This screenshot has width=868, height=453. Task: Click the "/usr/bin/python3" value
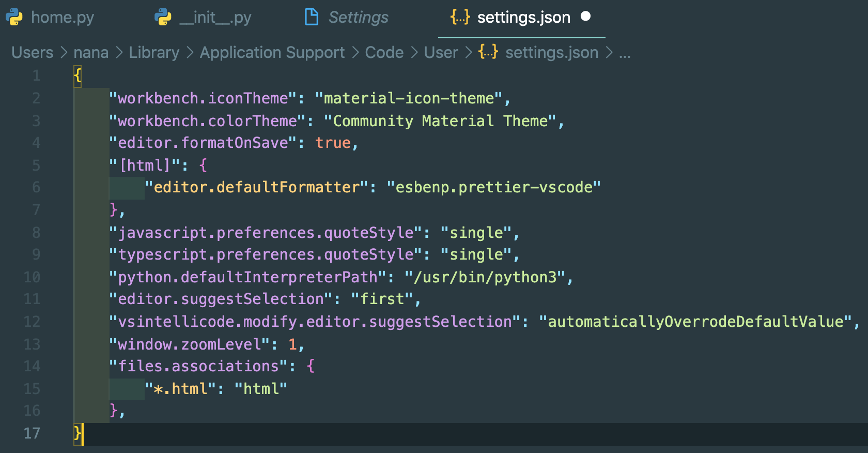[486, 277]
